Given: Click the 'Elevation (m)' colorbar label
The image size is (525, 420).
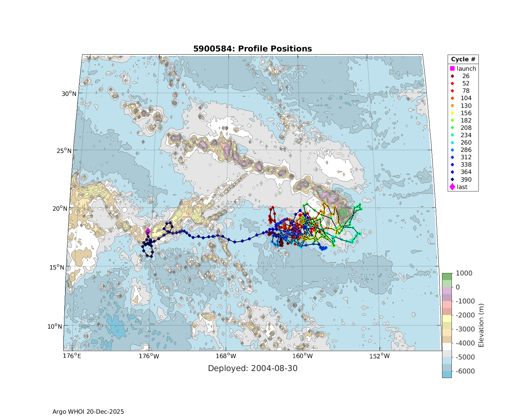Looking at the screenshot, I should click(481, 325).
